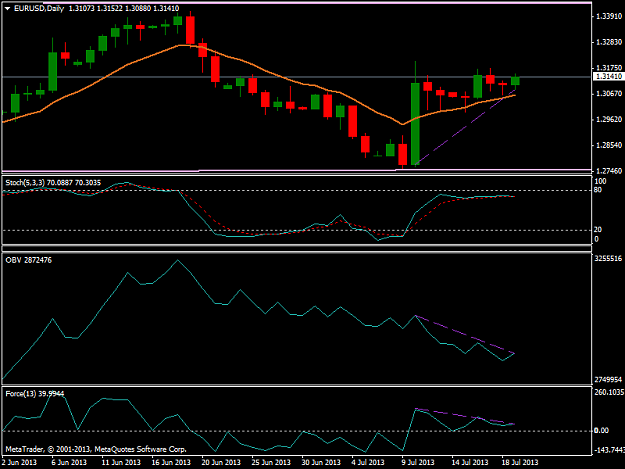This screenshot has width=625, height=469.
Task: Select the purple dashed trendline on Force index
Action: (x=465, y=416)
